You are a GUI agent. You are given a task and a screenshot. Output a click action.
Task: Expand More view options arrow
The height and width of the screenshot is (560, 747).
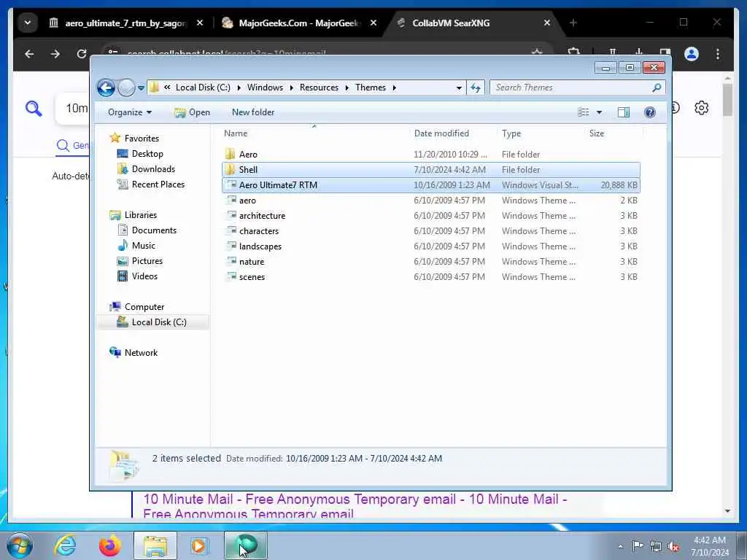click(x=600, y=112)
